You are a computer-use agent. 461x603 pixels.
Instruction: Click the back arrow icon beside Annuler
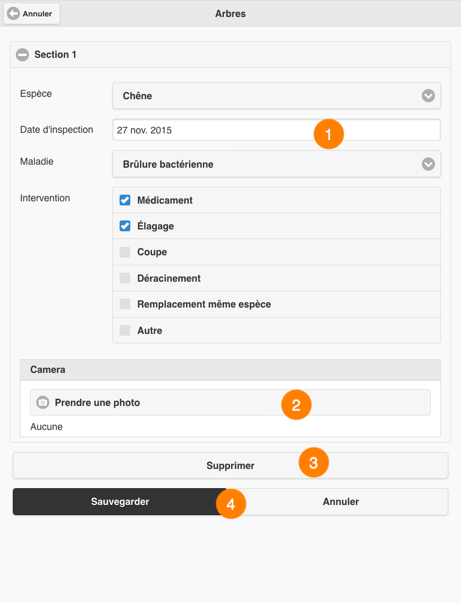click(x=13, y=14)
